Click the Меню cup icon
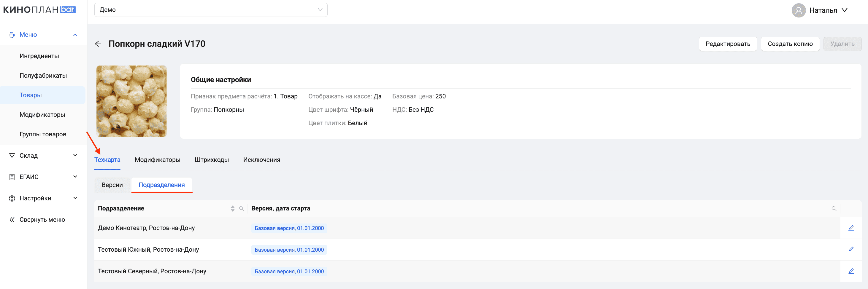 pyautogui.click(x=12, y=35)
